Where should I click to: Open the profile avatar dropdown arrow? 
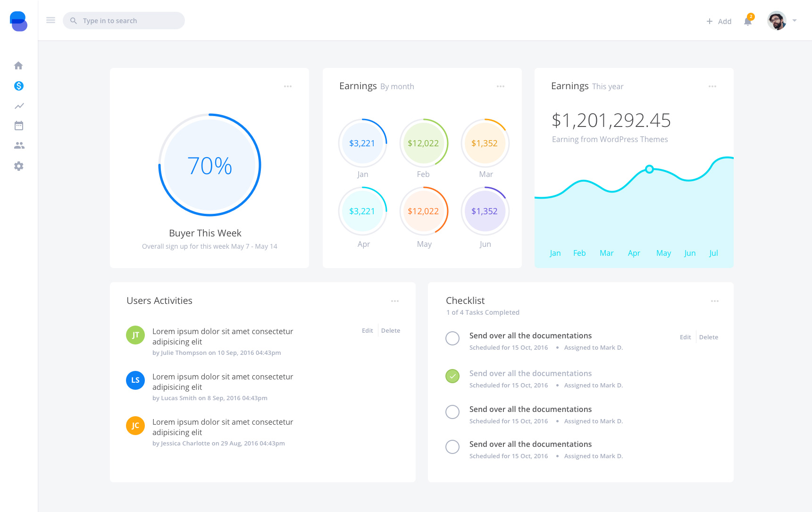[x=795, y=21]
